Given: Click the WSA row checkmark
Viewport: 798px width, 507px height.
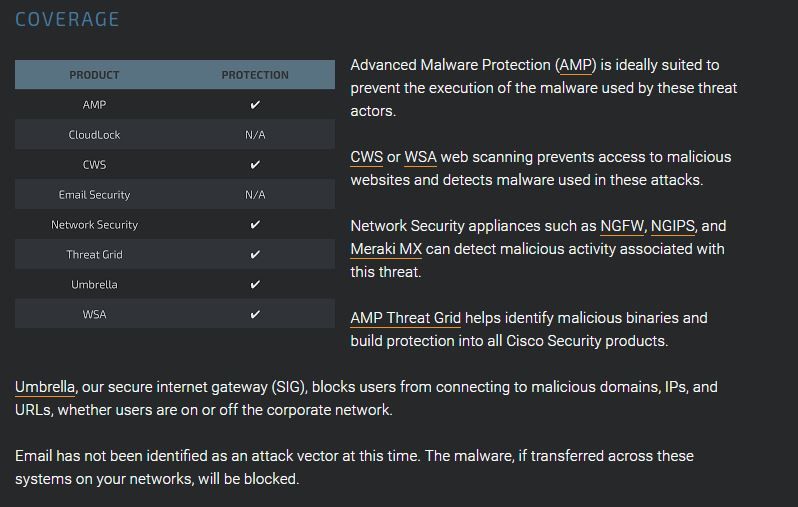Looking at the screenshot, I should coord(255,314).
